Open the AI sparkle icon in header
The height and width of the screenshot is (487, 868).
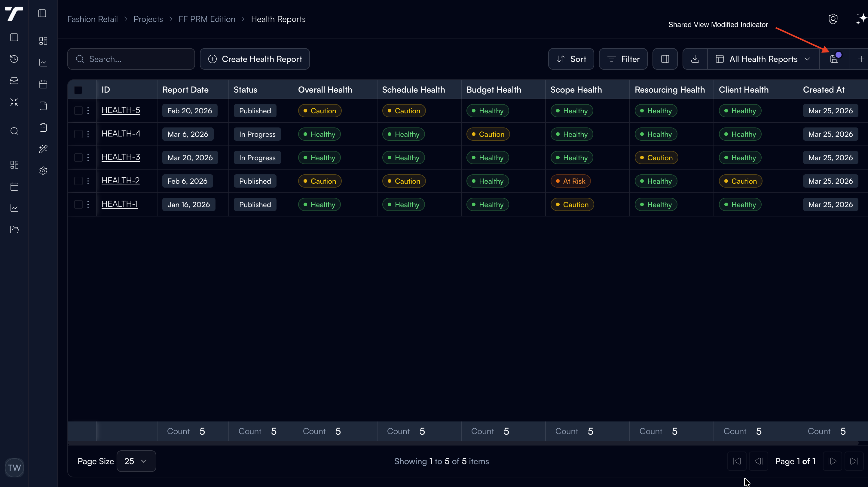pos(862,19)
